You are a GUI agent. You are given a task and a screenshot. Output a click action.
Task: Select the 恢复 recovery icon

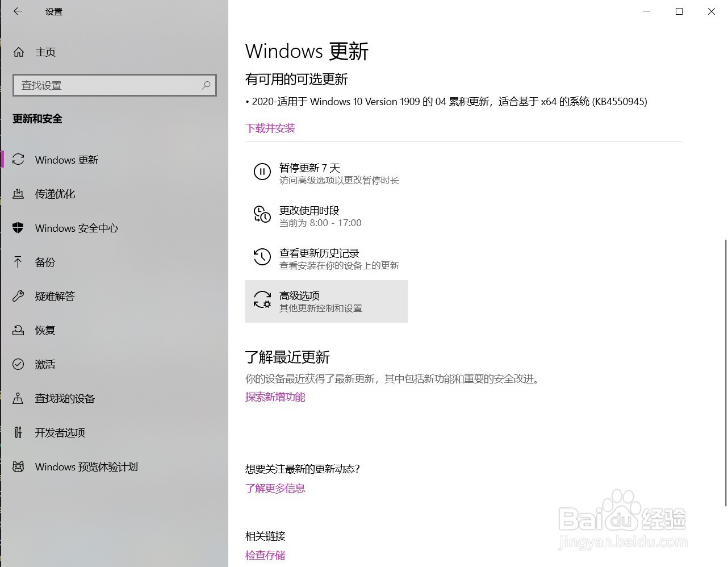[x=18, y=330]
